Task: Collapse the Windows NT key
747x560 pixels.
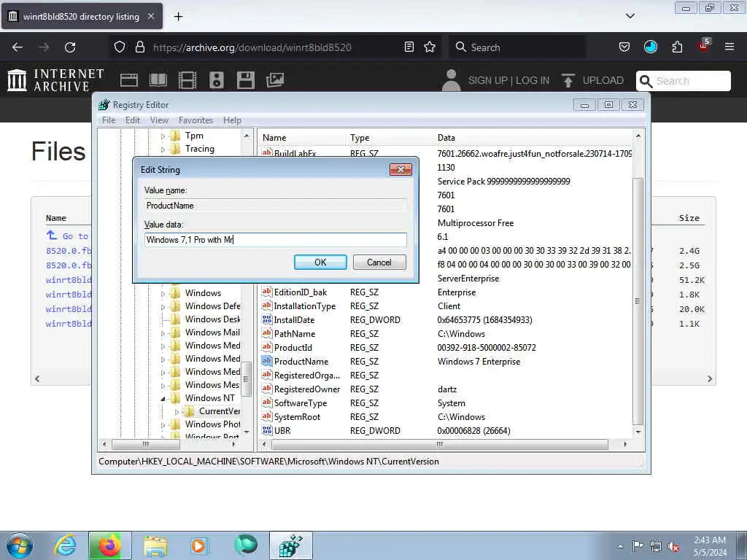Action: 163,399
